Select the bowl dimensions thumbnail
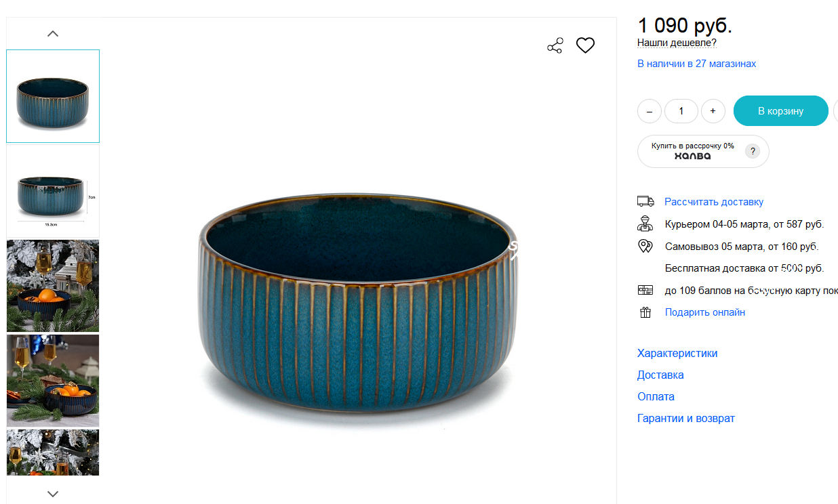This screenshot has width=838, height=504. pyautogui.click(x=53, y=192)
